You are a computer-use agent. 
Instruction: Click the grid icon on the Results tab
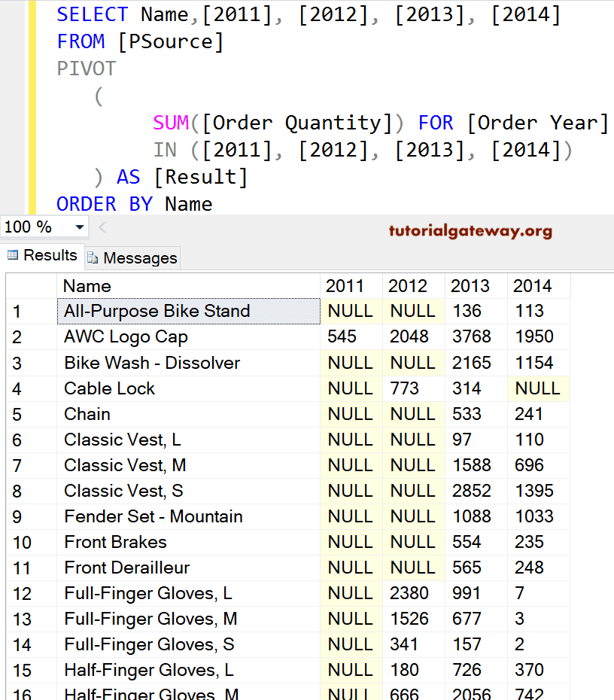point(14,255)
